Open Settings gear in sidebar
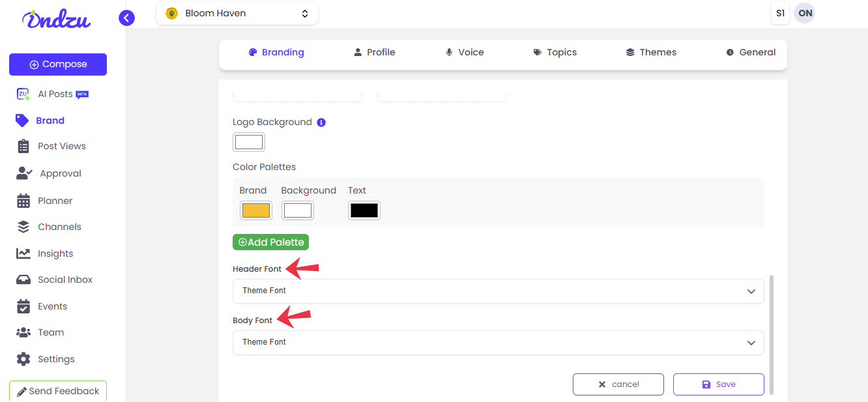This screenshot has width=868, height=402. pyautogui.click(x=55, y=359)
